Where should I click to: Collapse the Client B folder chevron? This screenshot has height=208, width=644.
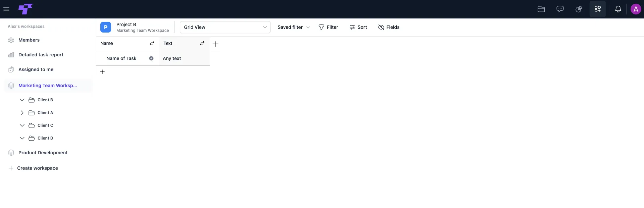pyautogui.click(x=22, y=100)
